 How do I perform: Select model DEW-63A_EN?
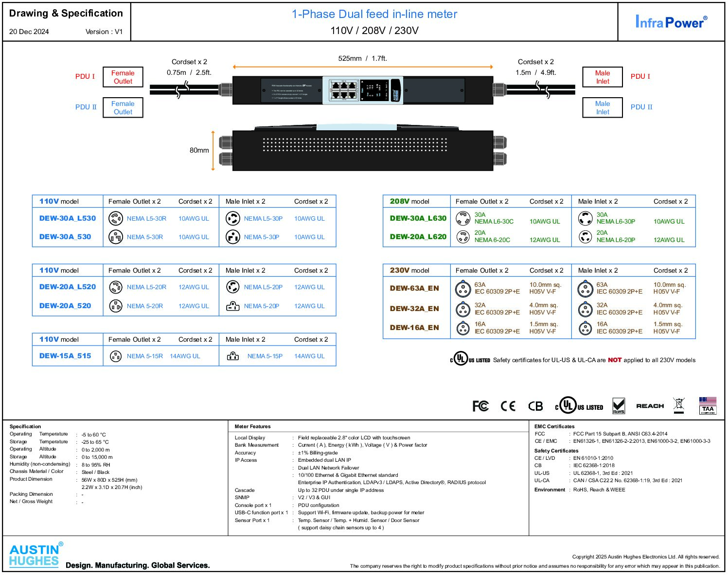tap(414, 289)
